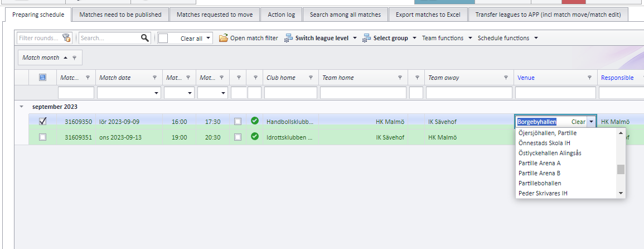This screenshot has height=249, width=644.
Task: Uncheck row checkbox for match 31609350
Action: [43, 121]
